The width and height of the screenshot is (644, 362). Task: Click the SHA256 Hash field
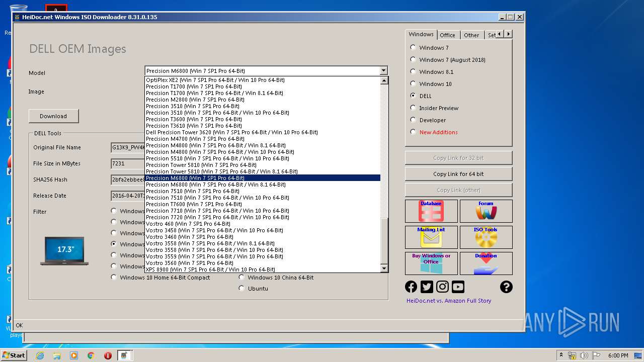tap(128, 179)
